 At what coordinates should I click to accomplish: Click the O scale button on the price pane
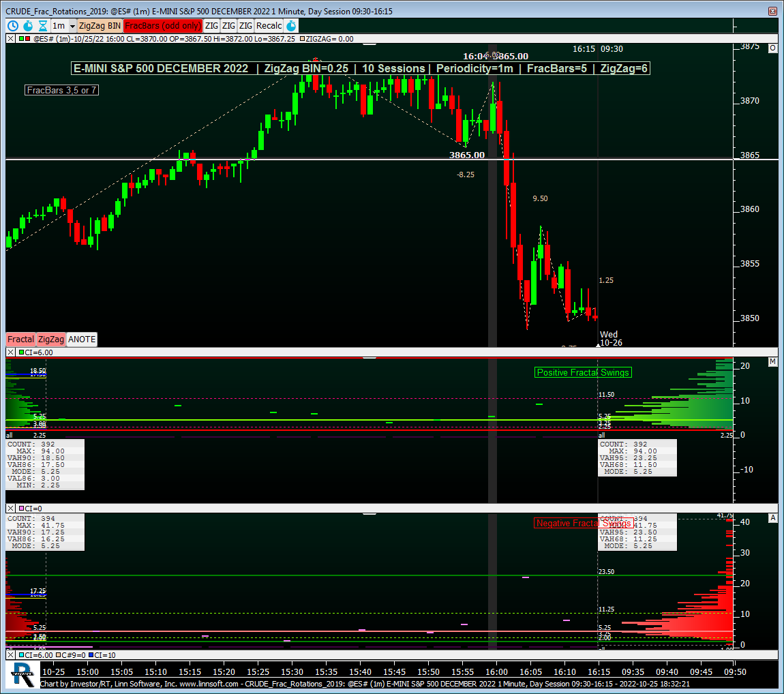click(x=772, y=48)
